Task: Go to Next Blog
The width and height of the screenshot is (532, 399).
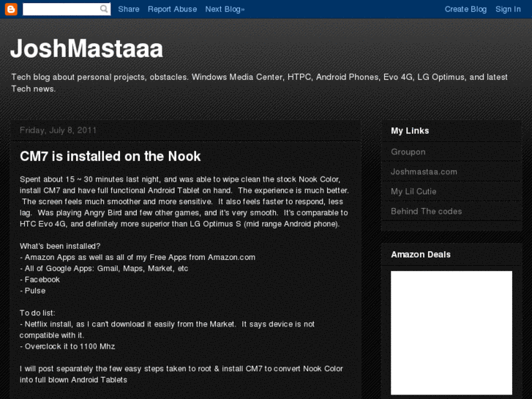Action: click(x=225, y=10)
